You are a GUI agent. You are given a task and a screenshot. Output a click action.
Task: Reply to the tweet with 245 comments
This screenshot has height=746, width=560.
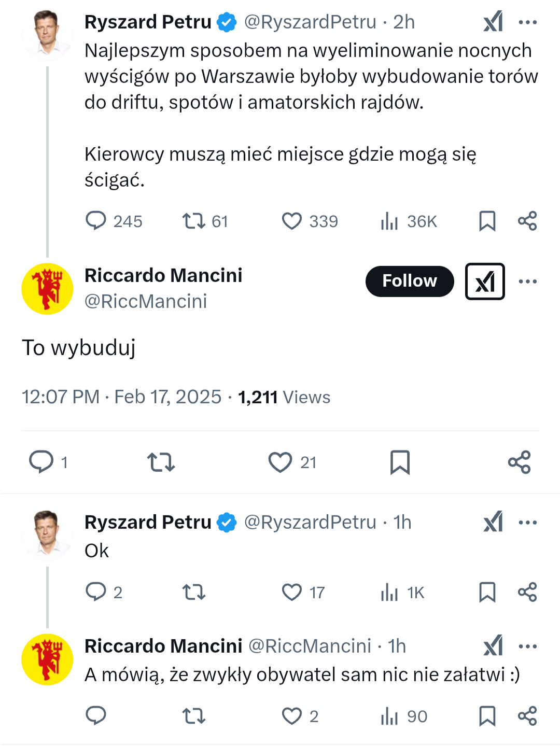coord(96,221)
